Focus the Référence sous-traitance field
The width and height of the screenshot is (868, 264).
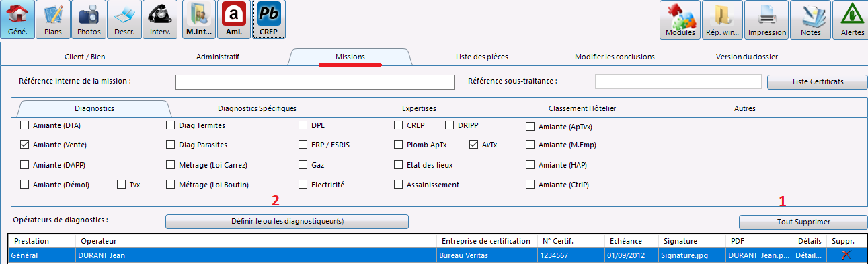click(679, 81)
